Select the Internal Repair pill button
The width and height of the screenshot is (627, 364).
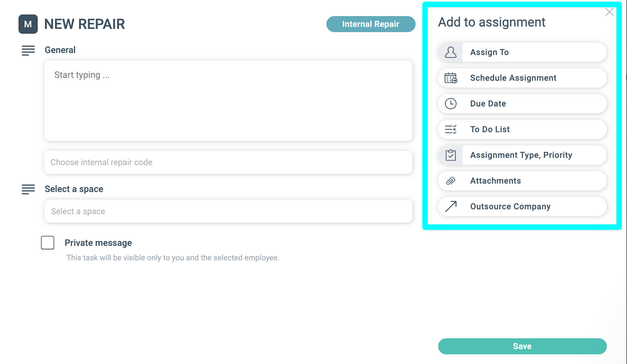371,24
